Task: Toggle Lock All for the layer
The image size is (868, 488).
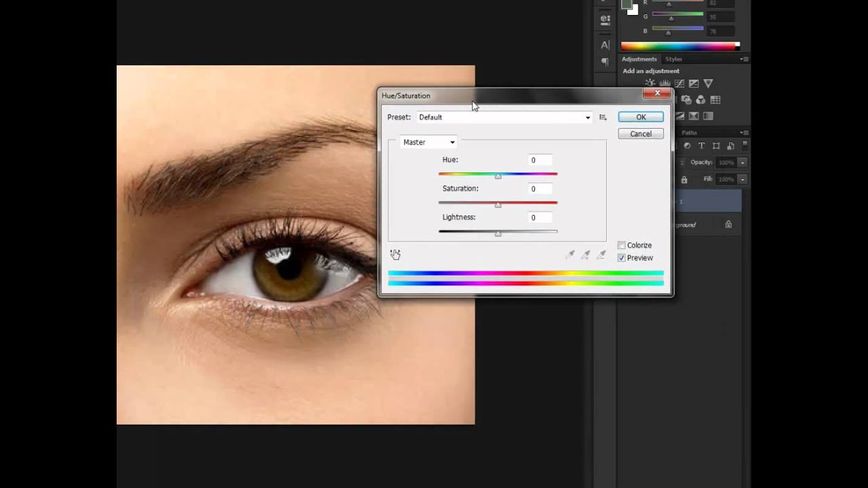Action: click(x=684, y=180)
